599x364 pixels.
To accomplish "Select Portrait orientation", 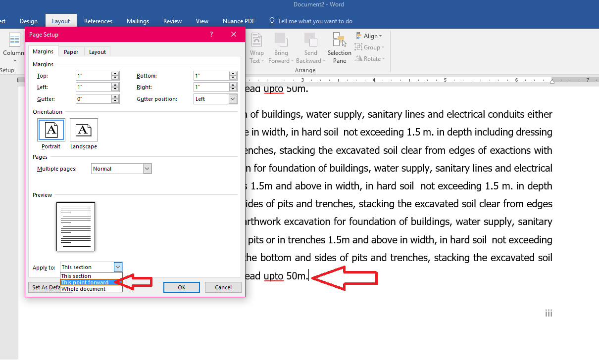I will point(51,130).
